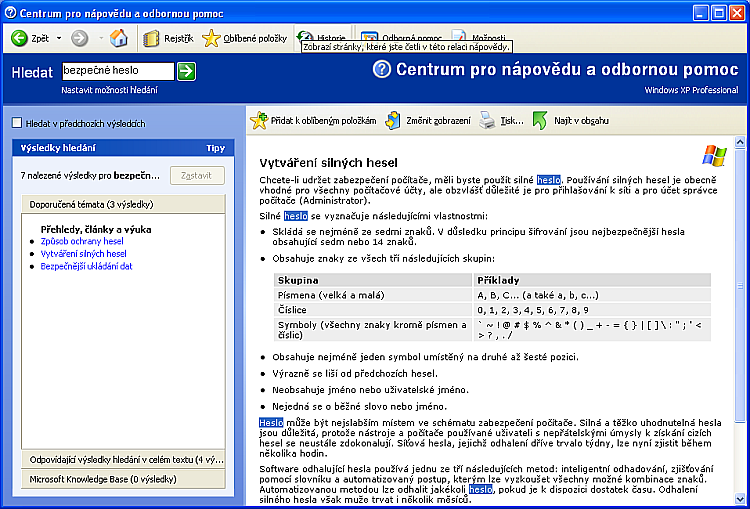750x509 pixels.
Task: Click Změnit zobrazení view toggle
Action: (428, 121)
